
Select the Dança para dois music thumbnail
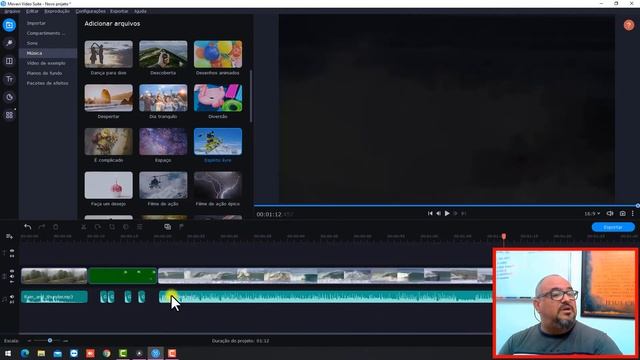point(109,54)
